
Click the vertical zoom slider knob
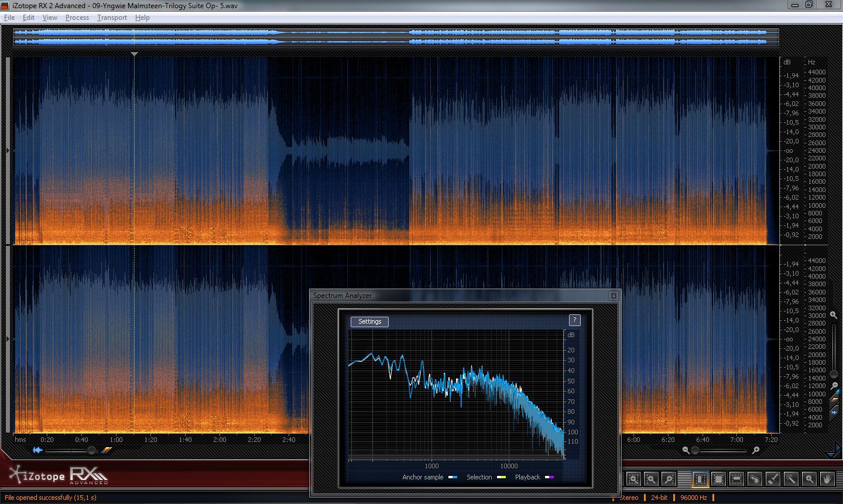pos(834,374)
